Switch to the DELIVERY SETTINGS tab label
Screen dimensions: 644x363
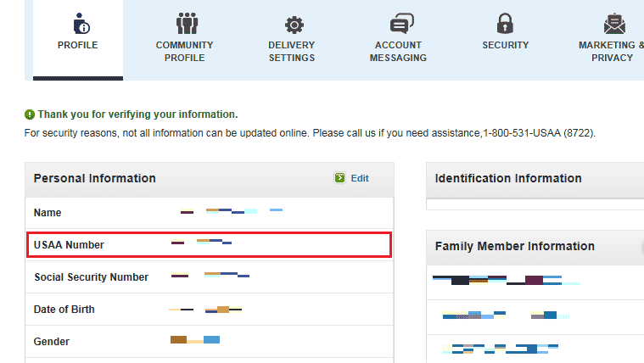pos(292,52)
